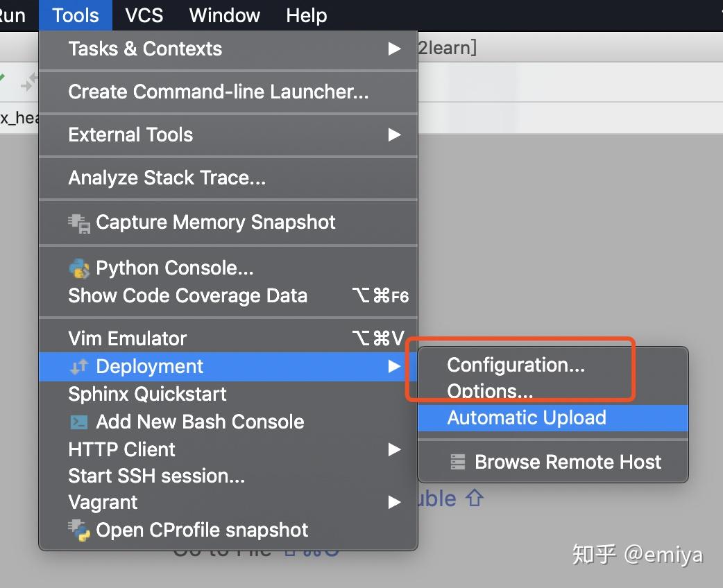Expand the HTTP Client submenu

click(394, 449)
